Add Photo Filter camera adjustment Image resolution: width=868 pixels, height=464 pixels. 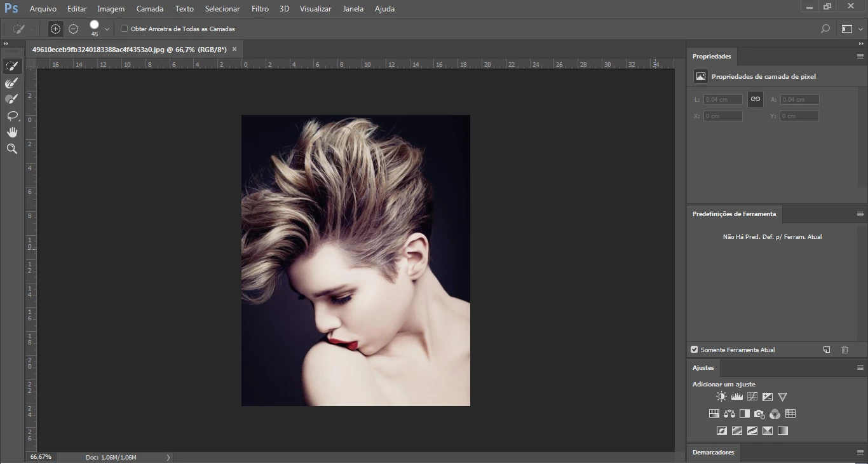click(x=760, y=414)
